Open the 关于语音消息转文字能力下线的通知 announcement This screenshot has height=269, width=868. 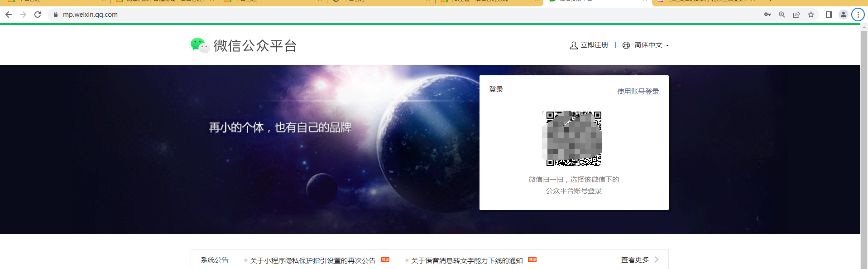coord(467,260)
